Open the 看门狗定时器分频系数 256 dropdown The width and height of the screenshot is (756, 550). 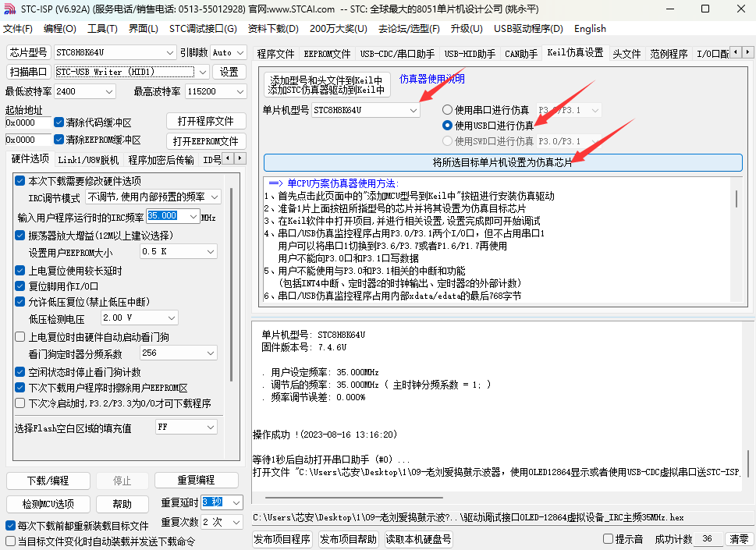[178, 353]
